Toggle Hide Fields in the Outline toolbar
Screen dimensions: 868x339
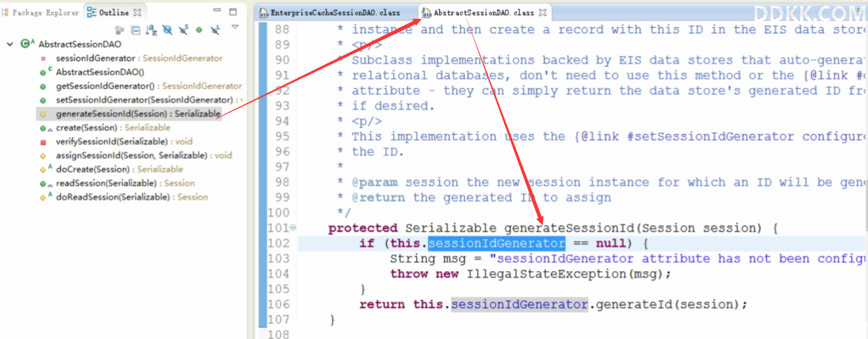tap(168, 30)
